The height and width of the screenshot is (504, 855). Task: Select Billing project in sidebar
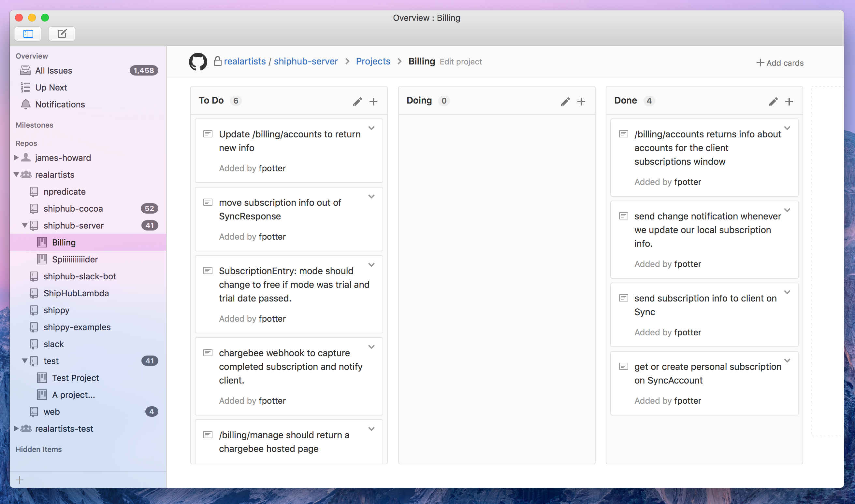[88, 242]
